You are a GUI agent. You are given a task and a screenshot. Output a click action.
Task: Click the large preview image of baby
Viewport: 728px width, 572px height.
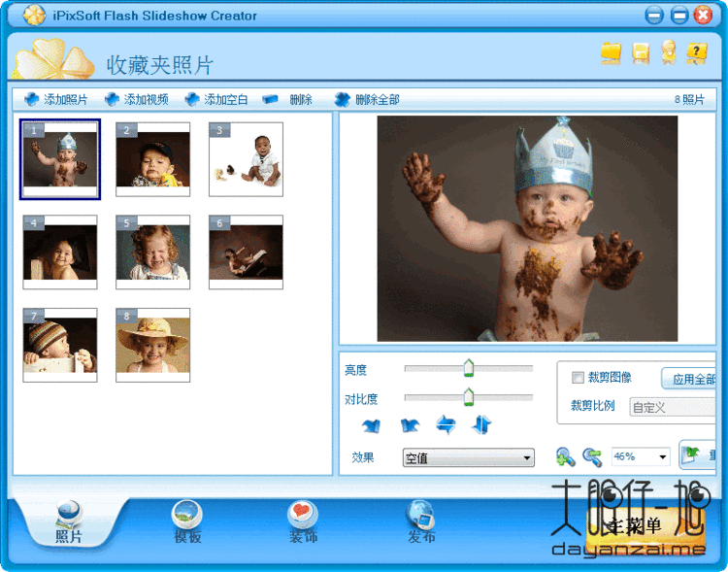click(527, 228)
